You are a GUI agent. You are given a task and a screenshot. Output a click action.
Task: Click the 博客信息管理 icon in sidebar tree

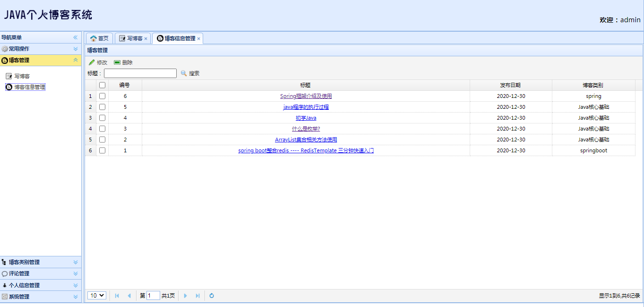click(9, 87)
